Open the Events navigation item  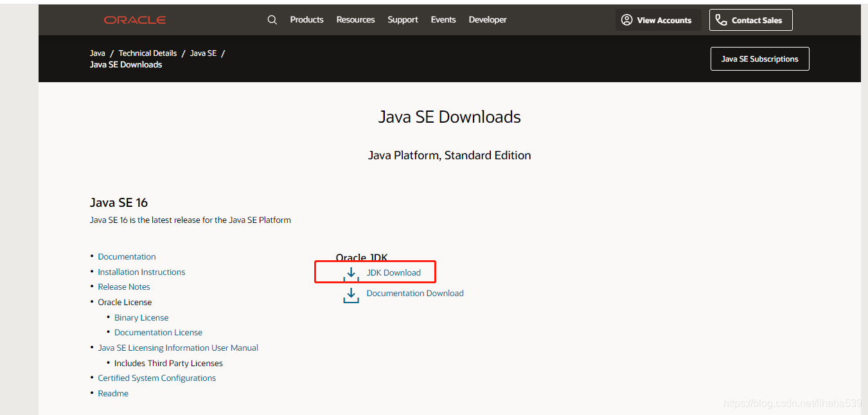tap(443, 19)
